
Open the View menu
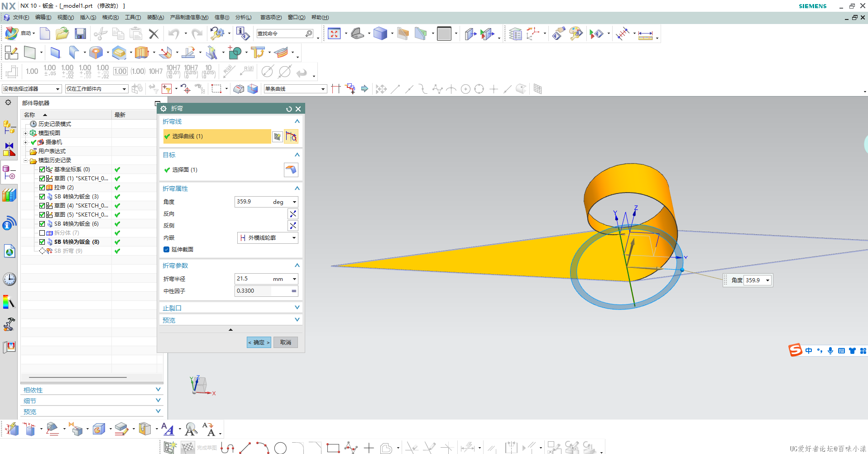pyautogui.click(x=65, y=17)
